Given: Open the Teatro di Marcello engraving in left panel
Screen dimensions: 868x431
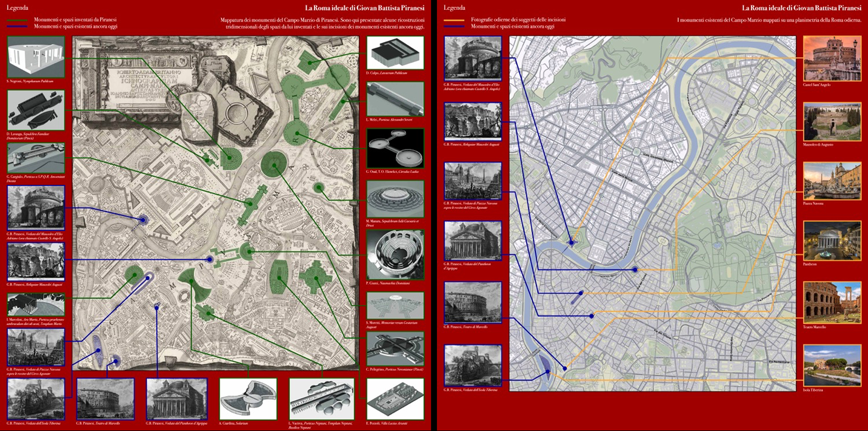Looking at the screenshot, I should (x=105, y=399).
